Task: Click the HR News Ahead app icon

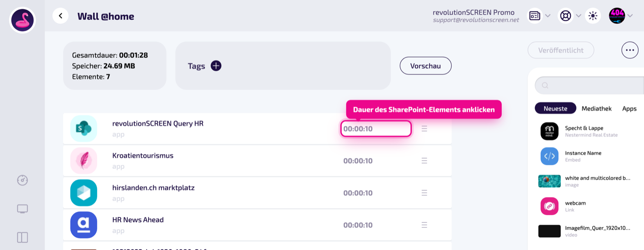Action: (84, 225)
